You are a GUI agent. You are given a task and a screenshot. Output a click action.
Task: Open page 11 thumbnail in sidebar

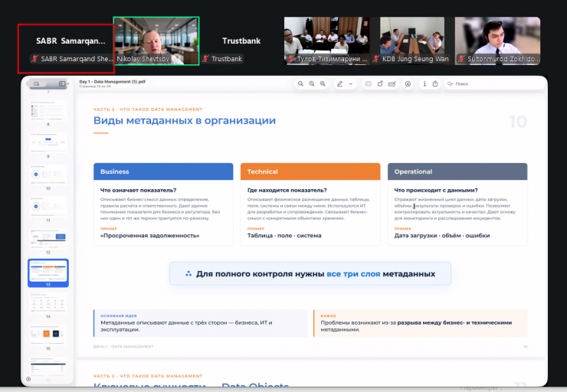pos(48,207)
